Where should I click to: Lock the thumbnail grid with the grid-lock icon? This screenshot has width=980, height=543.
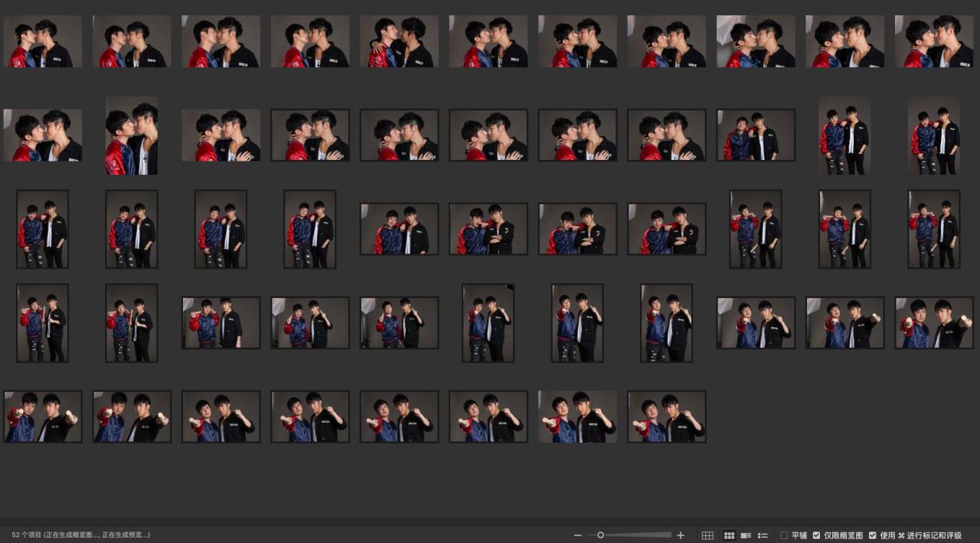(707, 535)
